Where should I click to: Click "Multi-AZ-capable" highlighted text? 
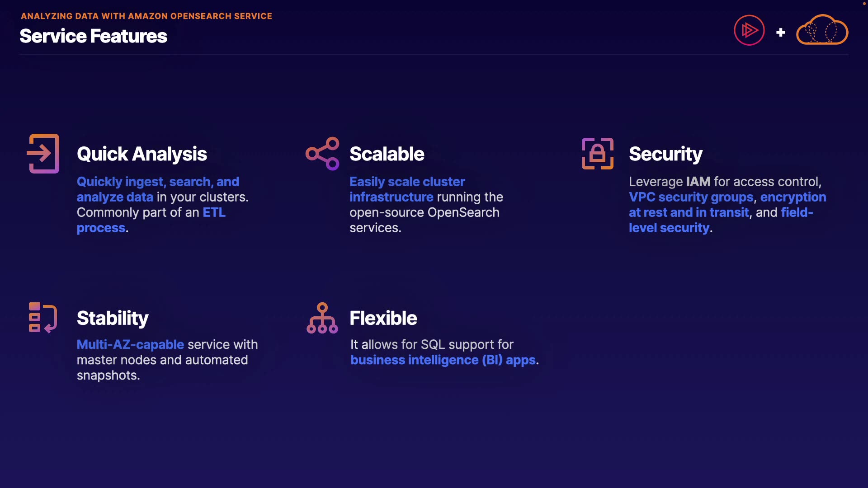click(x=130, y=344)
